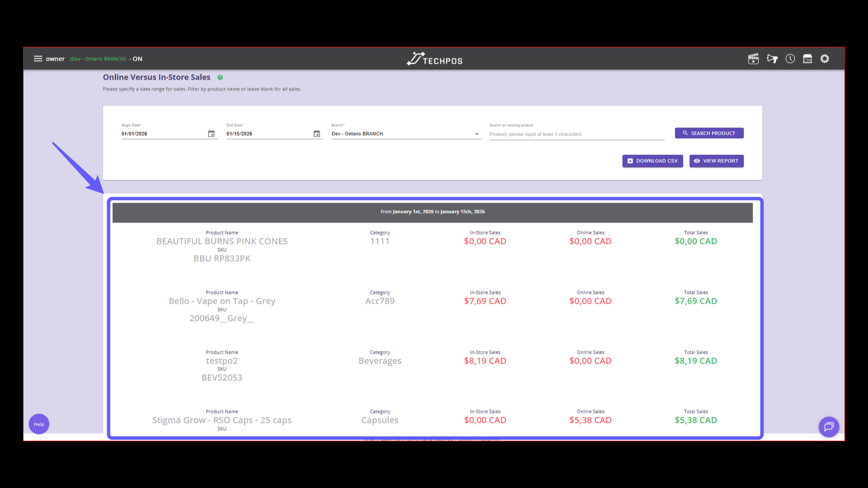Open the store icon in the top bar
This screenshot has height=488, width=868.
807,59
